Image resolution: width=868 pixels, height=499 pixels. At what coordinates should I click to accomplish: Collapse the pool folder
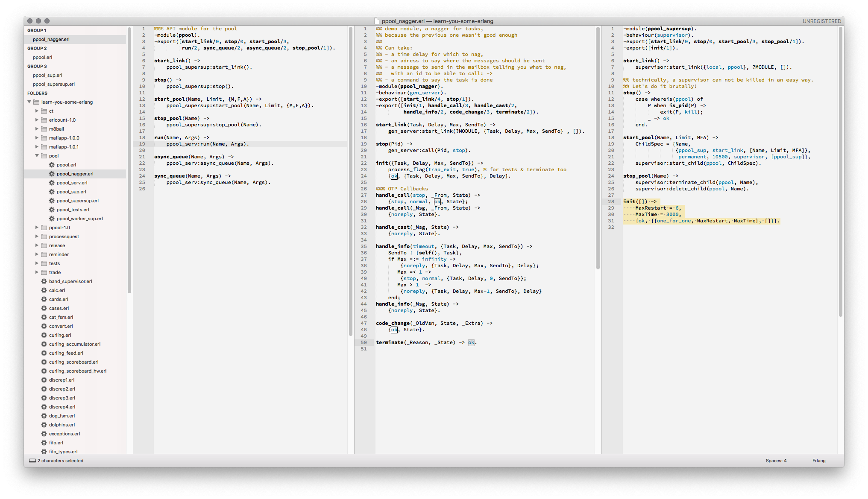[x=37, y=156]
